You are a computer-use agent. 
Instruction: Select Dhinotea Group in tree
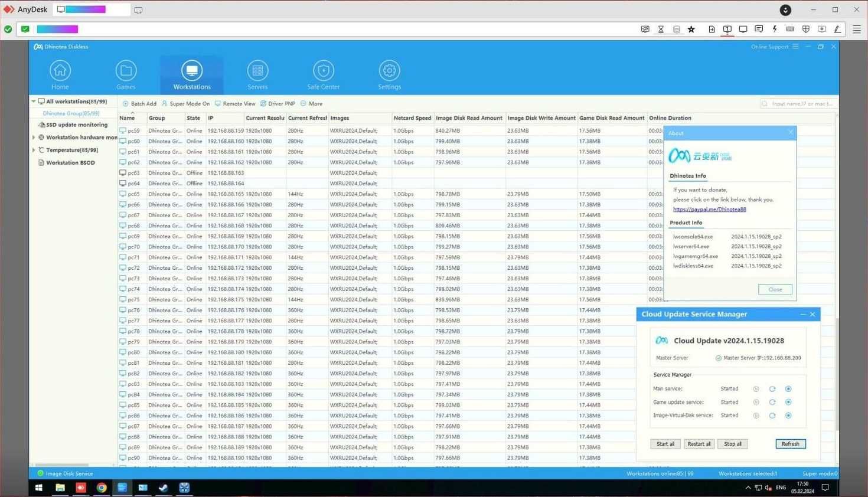coord(71,113)
